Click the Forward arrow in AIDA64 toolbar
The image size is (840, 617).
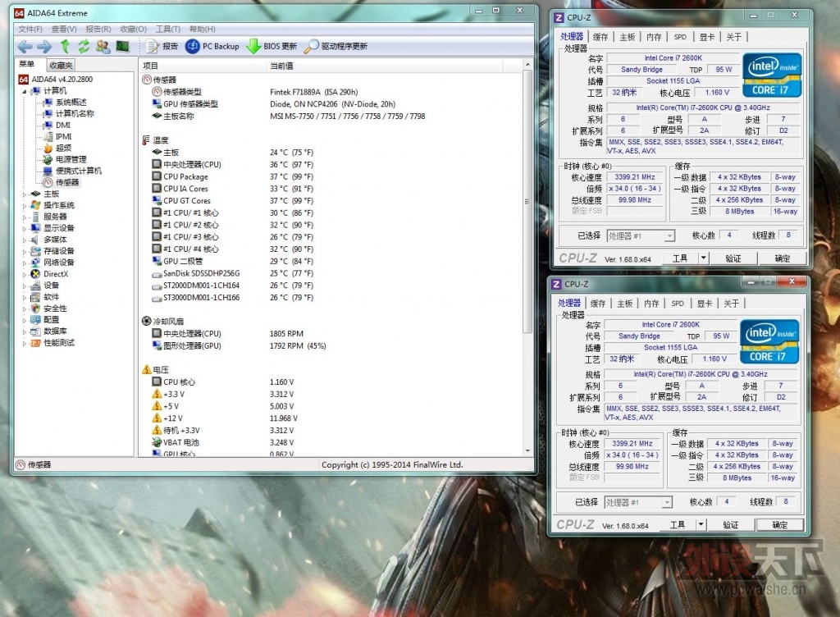pos(44,47)
